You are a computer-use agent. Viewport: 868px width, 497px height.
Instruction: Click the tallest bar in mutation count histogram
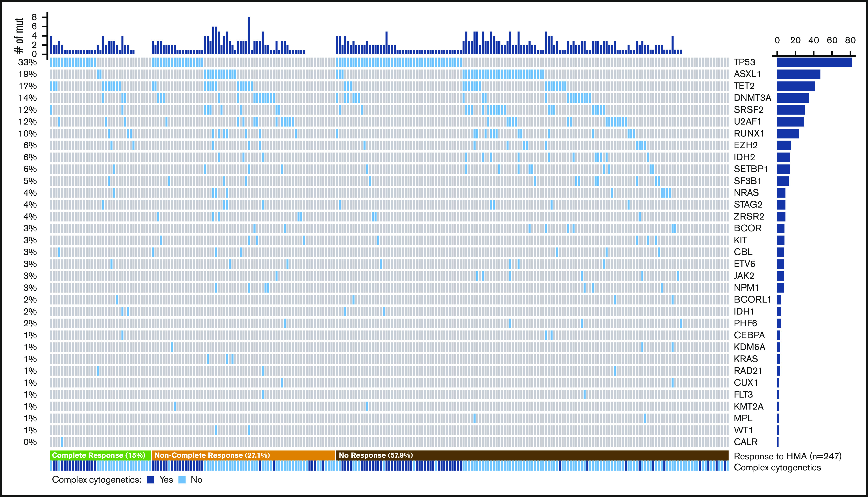[249, 36]
